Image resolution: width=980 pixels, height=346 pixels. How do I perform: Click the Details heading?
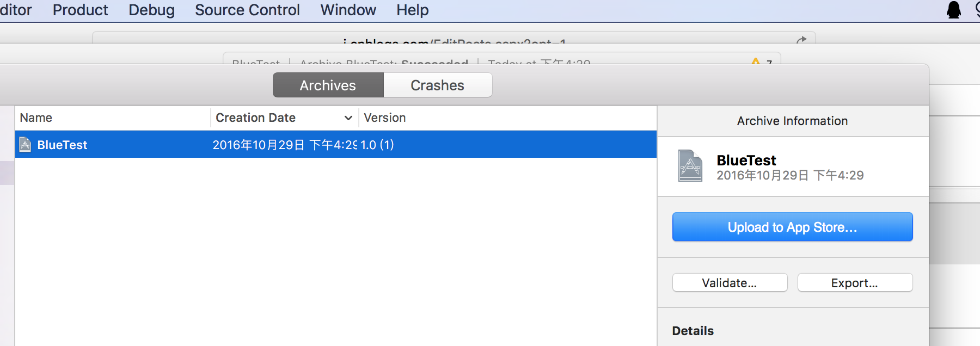[x=693, y=331]
